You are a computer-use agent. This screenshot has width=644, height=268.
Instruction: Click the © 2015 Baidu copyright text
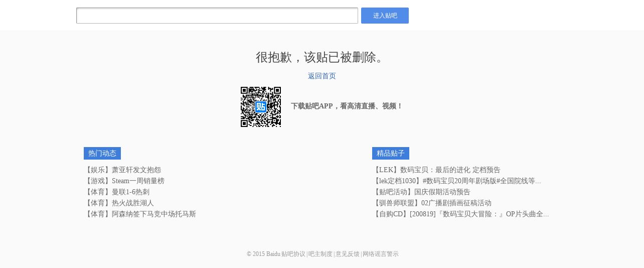tap(263, 254)
